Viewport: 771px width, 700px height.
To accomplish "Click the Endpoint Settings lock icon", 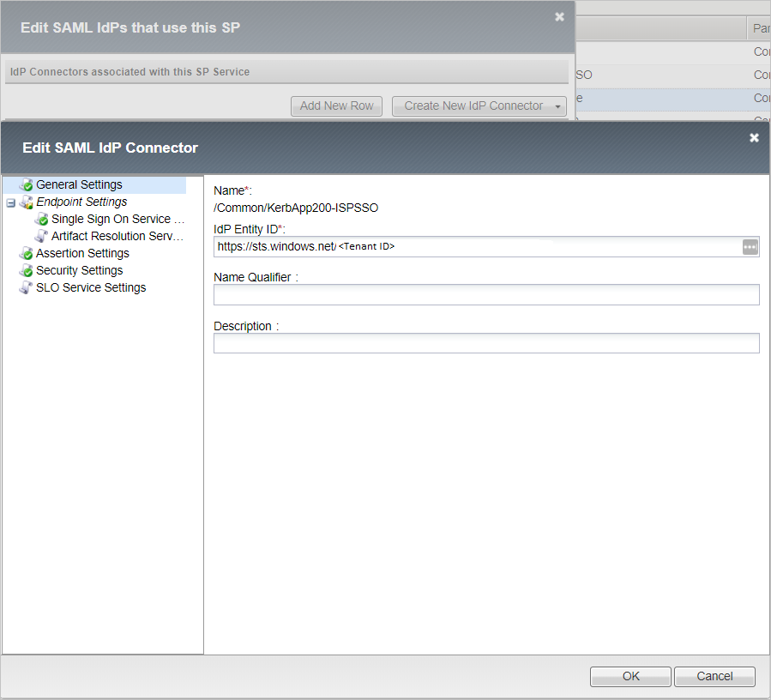I will [x=26, y=202].
